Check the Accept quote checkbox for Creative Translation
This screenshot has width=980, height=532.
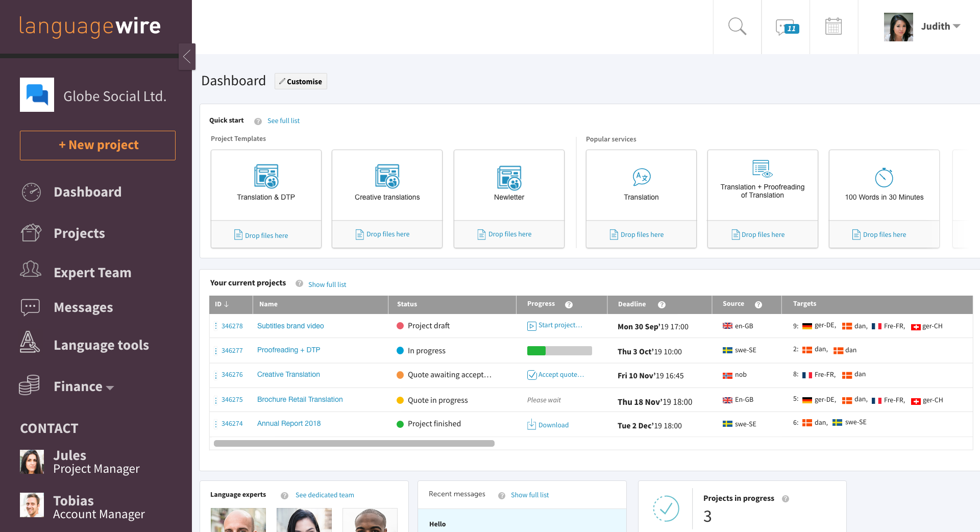pos(532,374)
